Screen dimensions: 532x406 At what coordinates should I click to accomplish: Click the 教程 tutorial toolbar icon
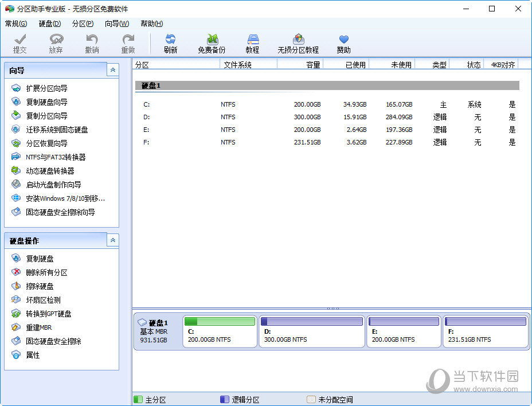tap(252, 40)
